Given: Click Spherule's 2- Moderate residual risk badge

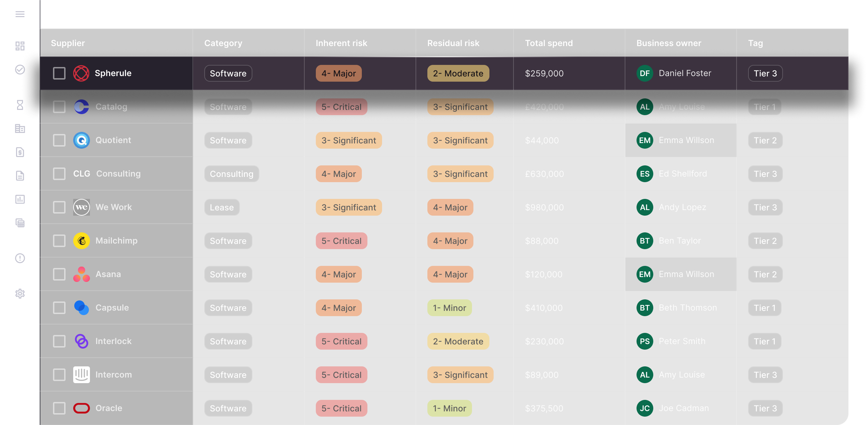Looking at the screenshot, I should tap(458, 73).
